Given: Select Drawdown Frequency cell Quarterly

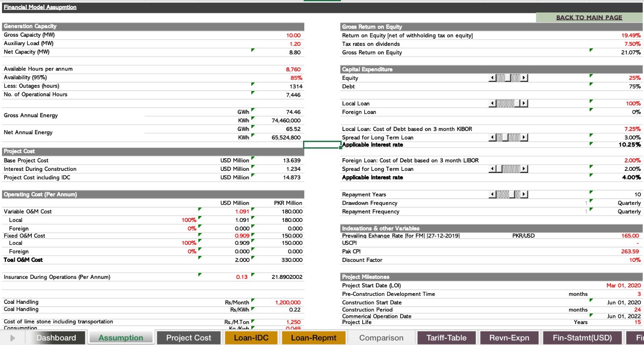Looking at the screenshot, I should coord(629,203).
